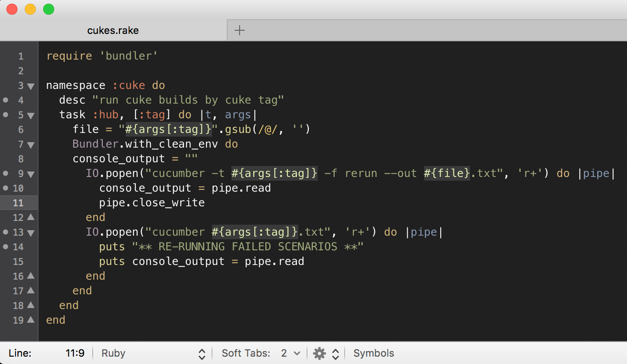The height and width of the screenshot is (364, 627).
Task: Click the gutter dot beside line 9
Action: [6, 173]
